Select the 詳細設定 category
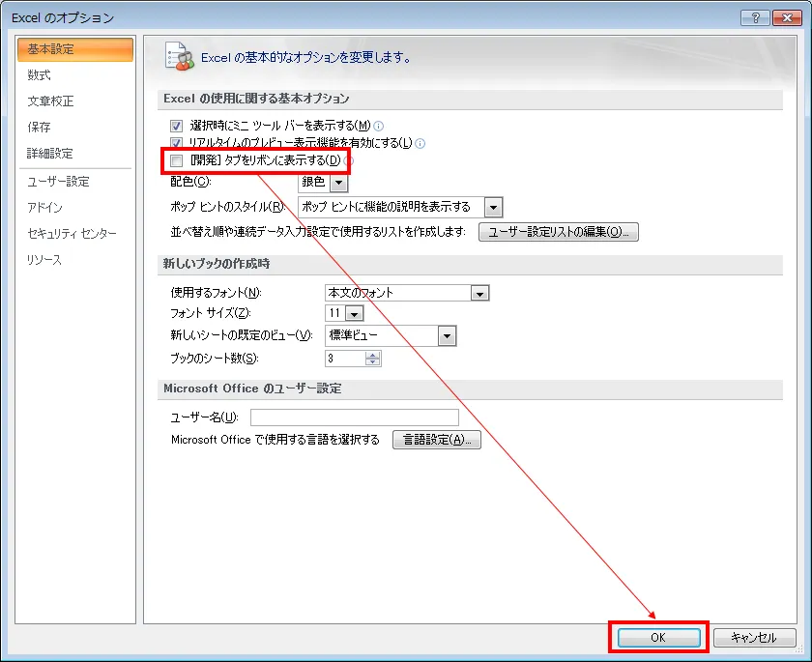Viewport: 812px width, 662px height. (x=75, y=154)
